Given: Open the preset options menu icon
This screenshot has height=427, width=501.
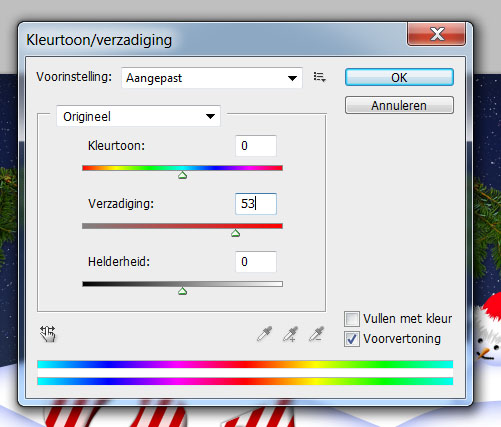Looking at the screenshot, I should 319,77.
